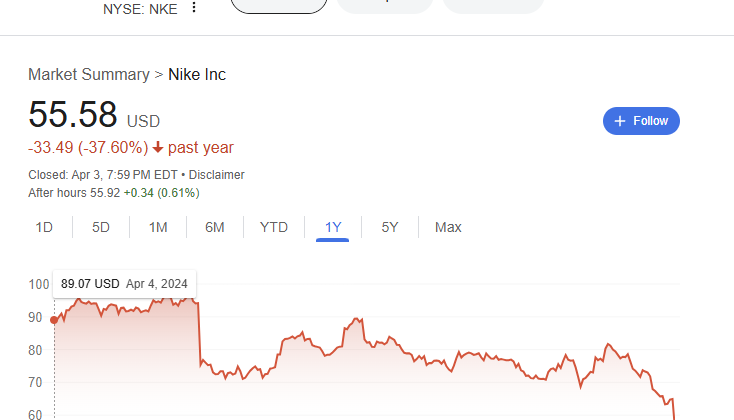Screen dimensions: 734x420
Task: Click the plus icon in Follow button
Action: pos(620,121)
